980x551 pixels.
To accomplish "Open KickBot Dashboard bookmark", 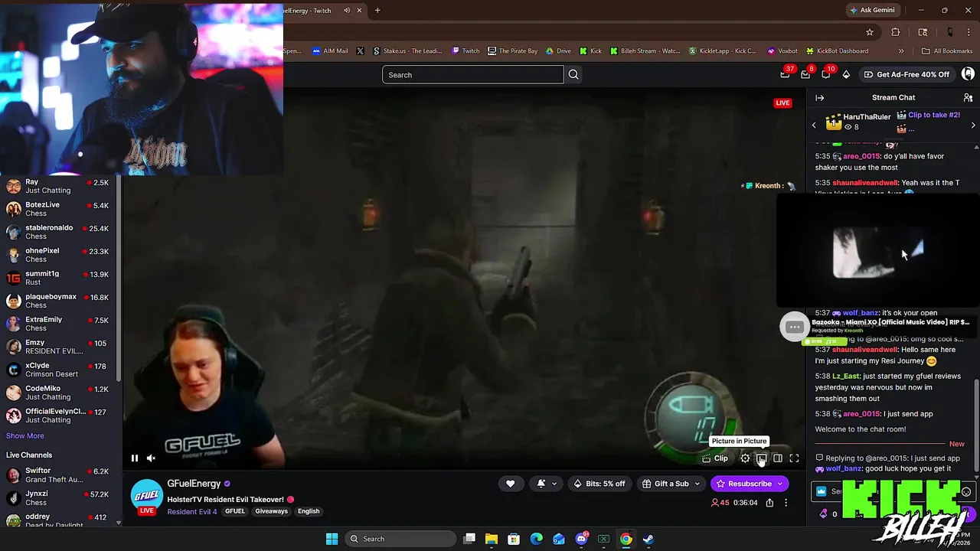I will coord(836,51).
